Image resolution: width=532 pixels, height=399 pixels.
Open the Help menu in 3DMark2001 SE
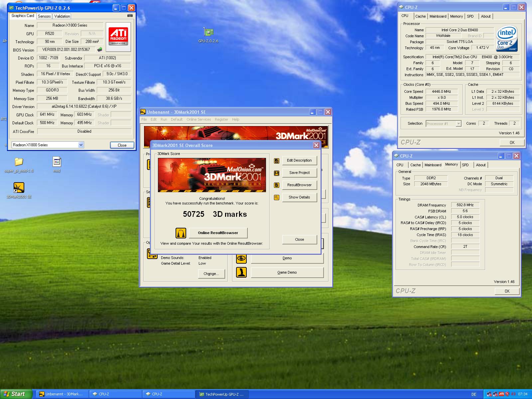pos(235,119)
